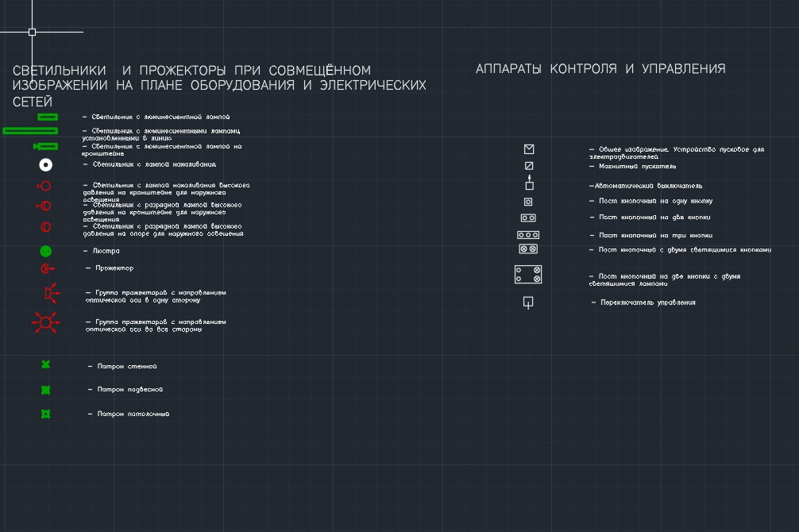Select the Переключатель управления symbol

pos(528,303)
